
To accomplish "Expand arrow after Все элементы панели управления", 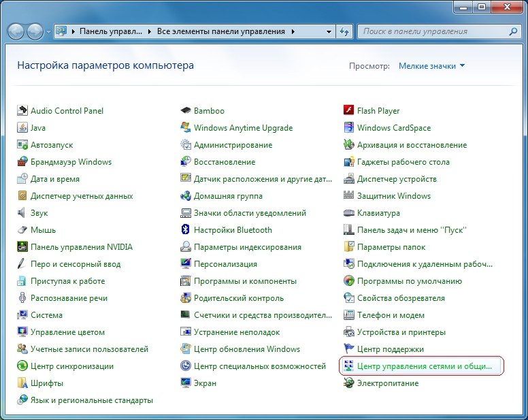I will pyautogui.click(x=293, y=32).
